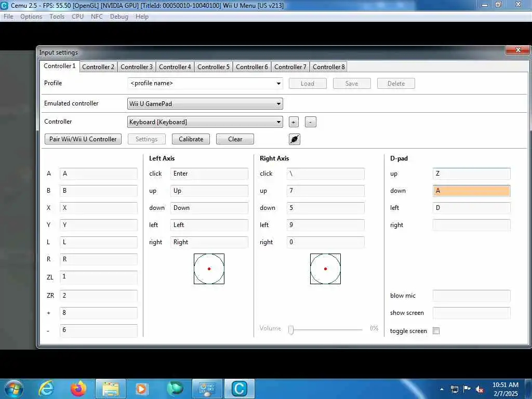
Task: Switch to Controller 6 tab
Action: point(252,67)
